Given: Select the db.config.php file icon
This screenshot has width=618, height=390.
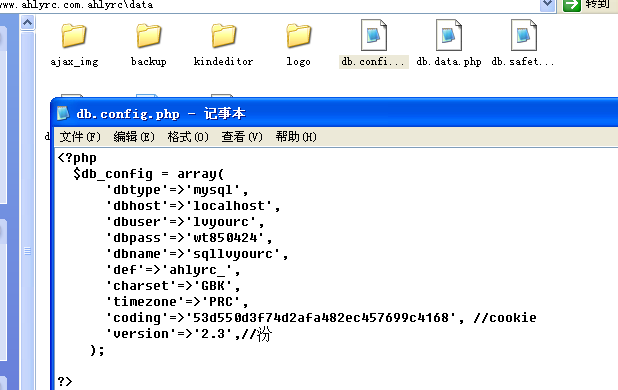Looking at the screenshot, I should [x=374, y=35].
